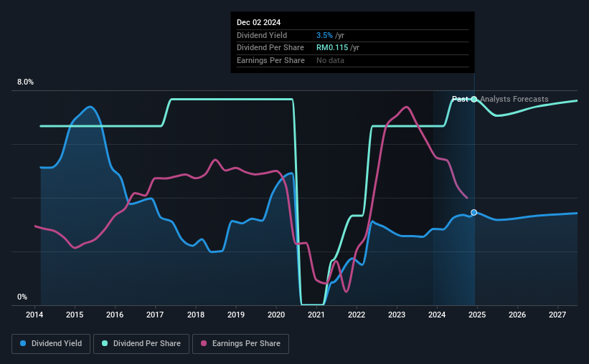This screenshot has height=364, width=589.
Task: Toggle the Earnings Per Share legend button
Action: (240, 344)
